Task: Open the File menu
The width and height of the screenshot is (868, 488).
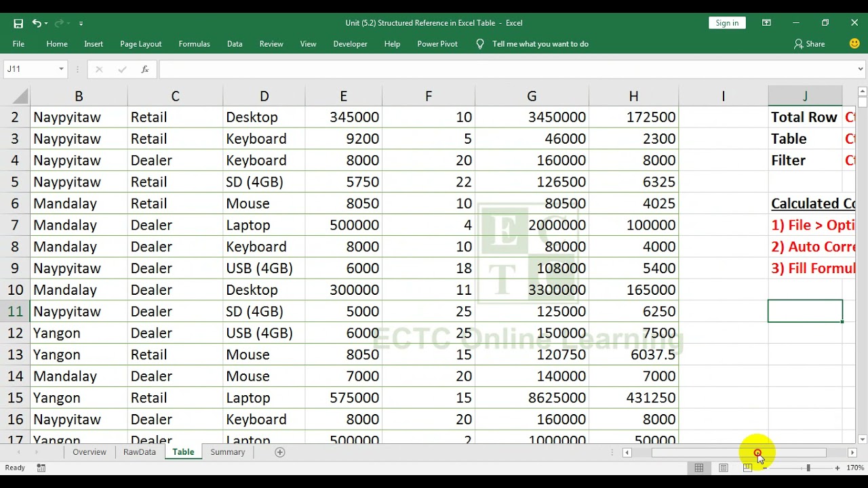Action: (x=18, y=44)
